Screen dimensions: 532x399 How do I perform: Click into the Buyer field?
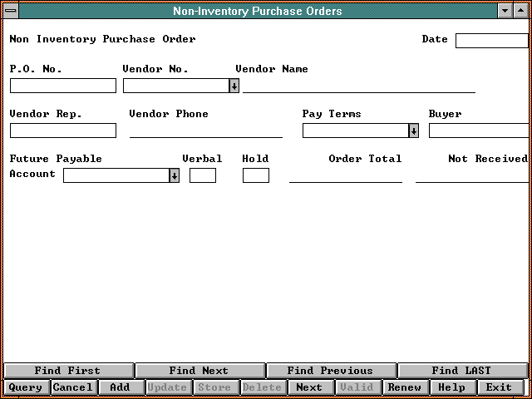point(479,131)
